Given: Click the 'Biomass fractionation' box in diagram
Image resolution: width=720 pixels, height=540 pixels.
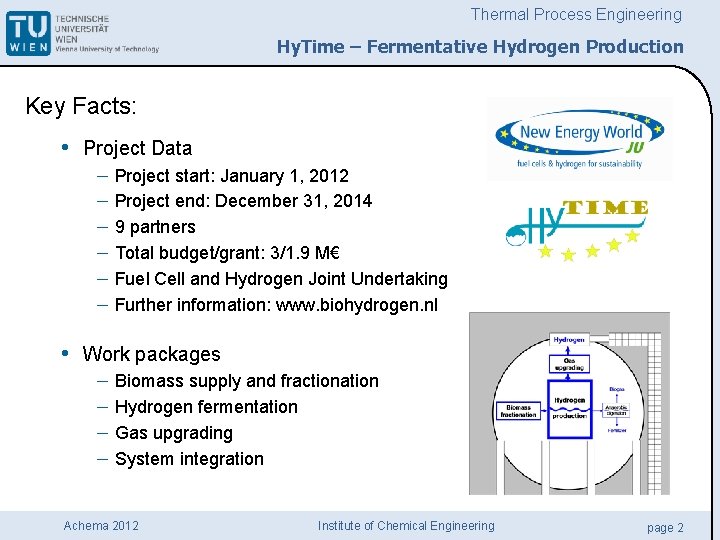Looking at the screenshot, I should coord(518,411).
